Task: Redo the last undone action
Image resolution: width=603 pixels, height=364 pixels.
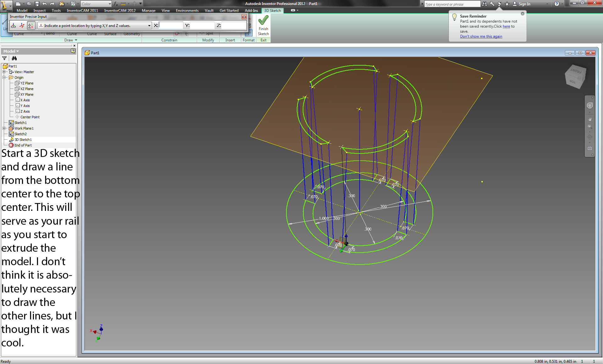Action: click(52, 4)
